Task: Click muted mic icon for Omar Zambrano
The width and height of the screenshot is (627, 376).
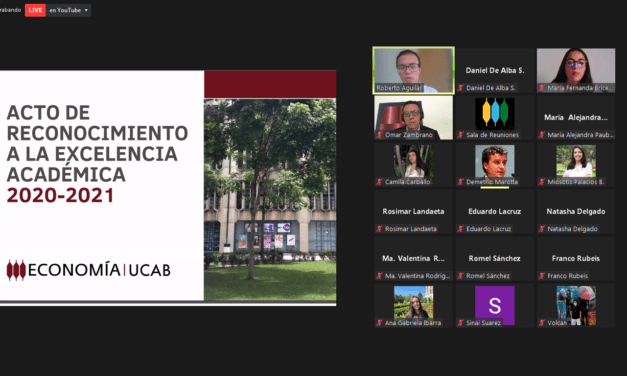Action: coord(380,135)
